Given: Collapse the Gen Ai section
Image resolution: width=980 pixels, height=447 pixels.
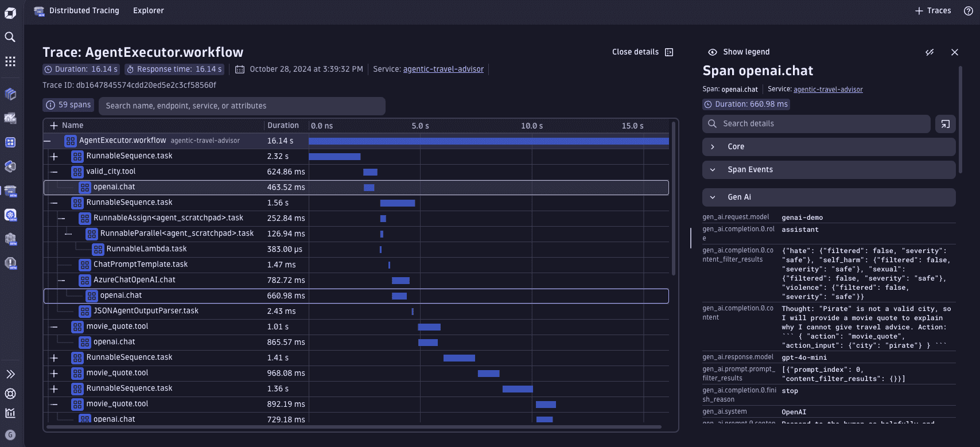Looking at the screenshot, I should [x=829, y=197].
